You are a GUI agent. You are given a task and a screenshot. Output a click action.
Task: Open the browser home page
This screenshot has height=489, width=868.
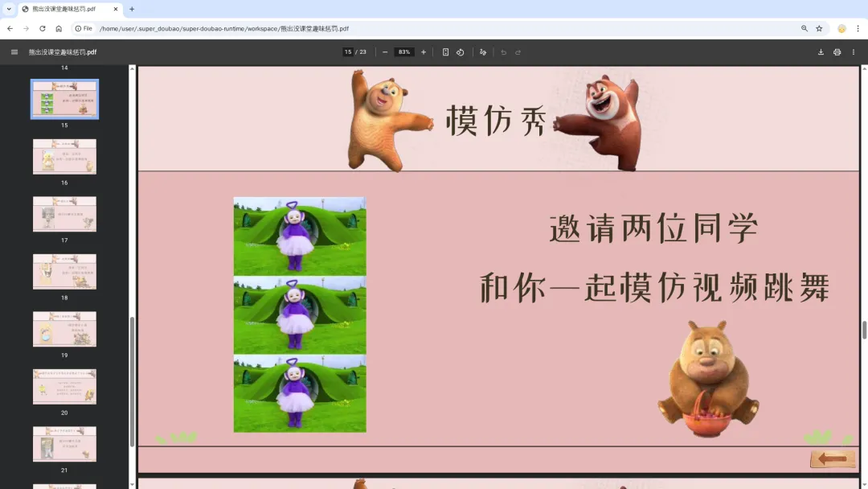click(59, 28)
